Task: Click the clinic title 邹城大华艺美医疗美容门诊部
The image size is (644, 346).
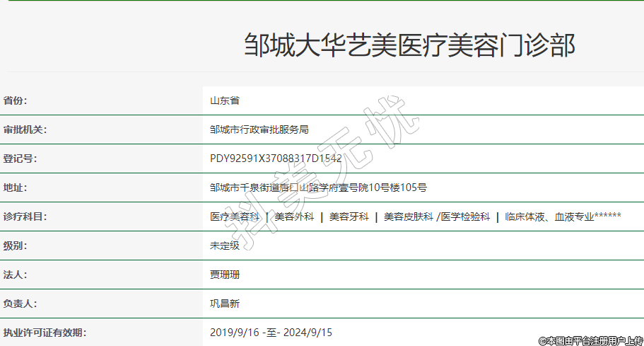Action: [409, 45]
